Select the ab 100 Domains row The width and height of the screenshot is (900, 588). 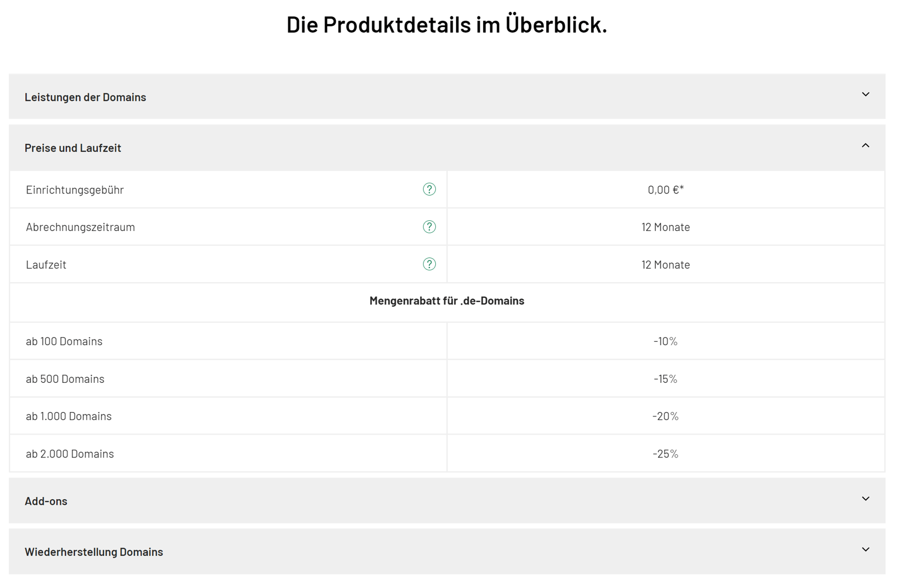(64, 341)
